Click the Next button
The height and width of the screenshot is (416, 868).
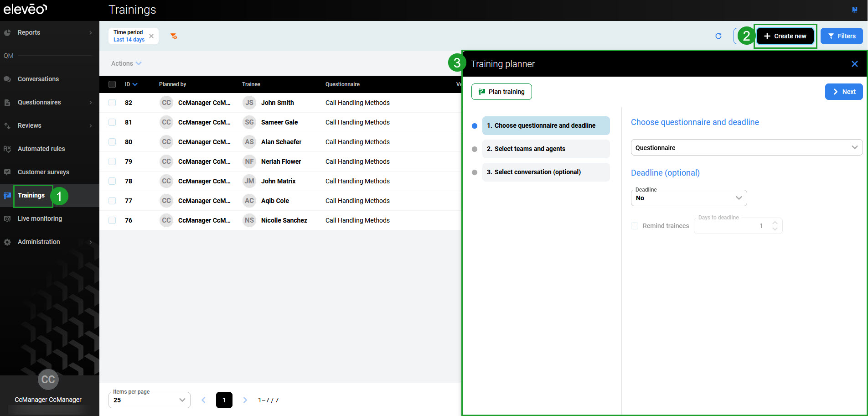843,92
